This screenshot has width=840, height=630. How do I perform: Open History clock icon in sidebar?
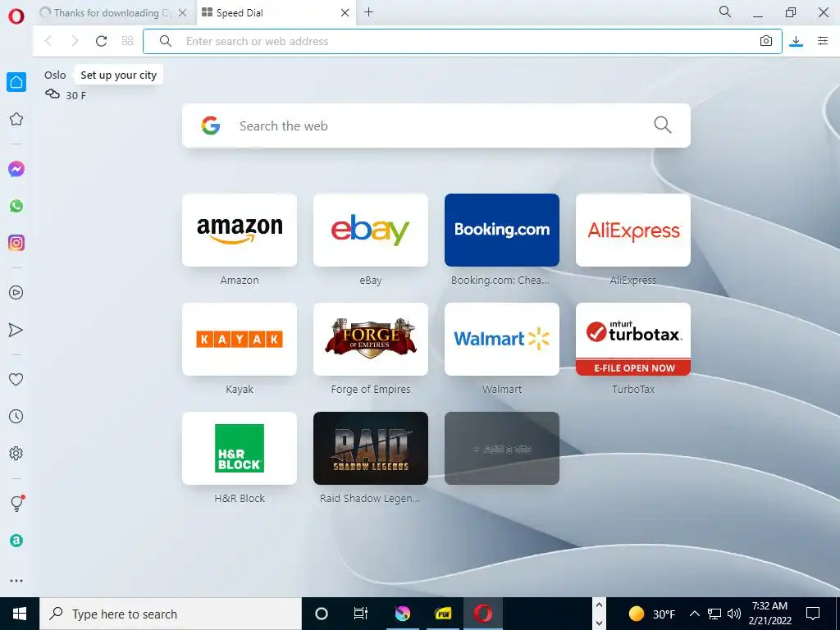(x=16, y=416)
